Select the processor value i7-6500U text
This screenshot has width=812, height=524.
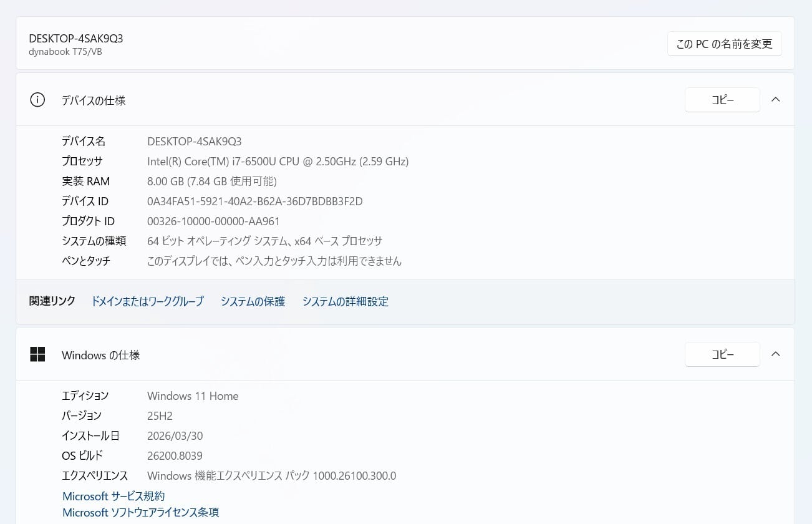tap(278, 161)
